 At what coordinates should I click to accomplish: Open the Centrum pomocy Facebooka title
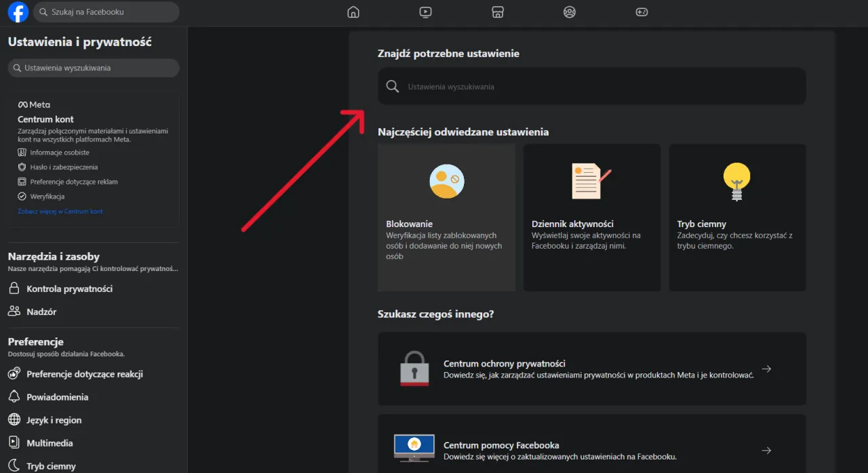[x=501, y=445]
